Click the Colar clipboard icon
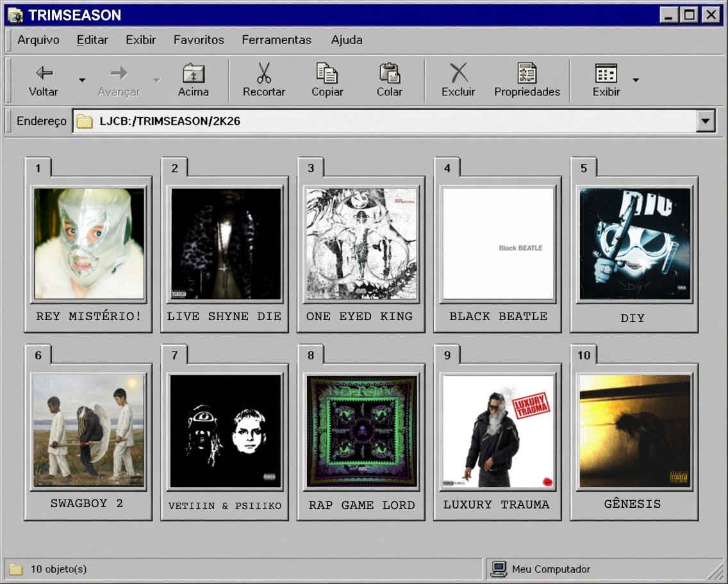Screen dimensions: 728x584 pos(390,73)
